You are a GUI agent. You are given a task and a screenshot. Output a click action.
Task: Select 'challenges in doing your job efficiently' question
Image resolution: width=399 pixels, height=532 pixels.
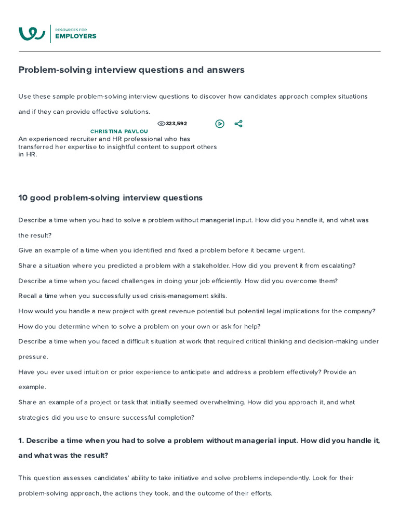(x=178, y=281)
